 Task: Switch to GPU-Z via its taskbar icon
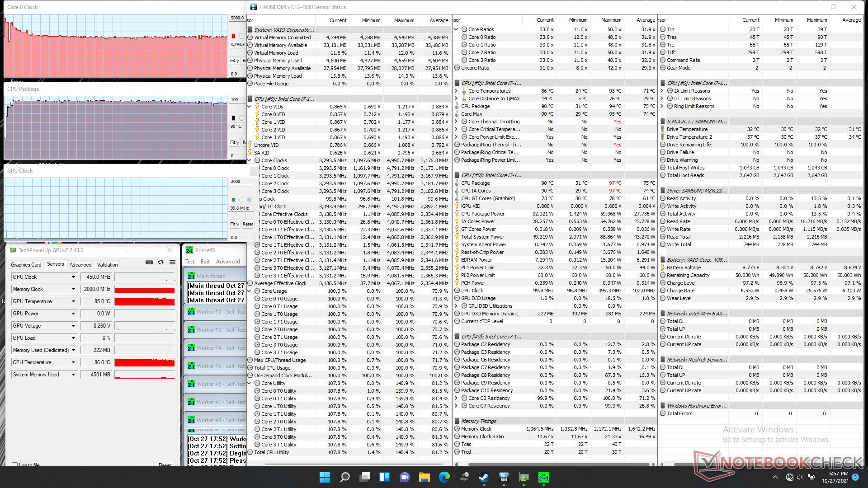(524, 477)
